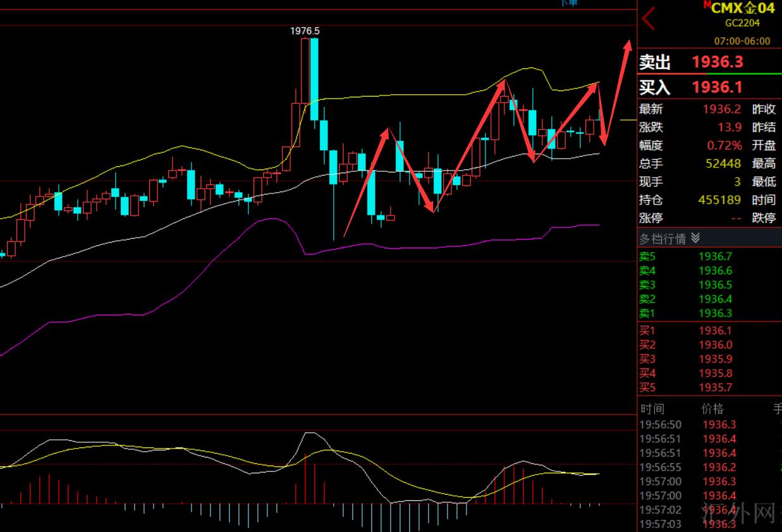The width and height of the screenshot is (782, 532).
Task: Select the 卖5 ask level 1936.7
Action: (715, 257)
